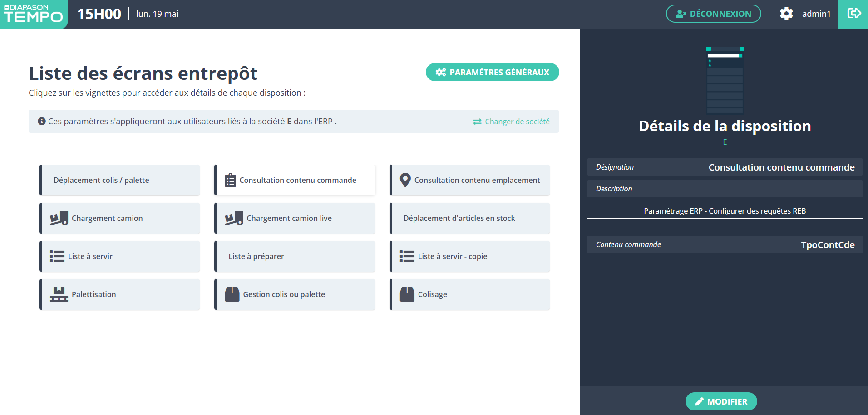
Task: Click the Changer de société link
Action: click(x=512, y=122)
